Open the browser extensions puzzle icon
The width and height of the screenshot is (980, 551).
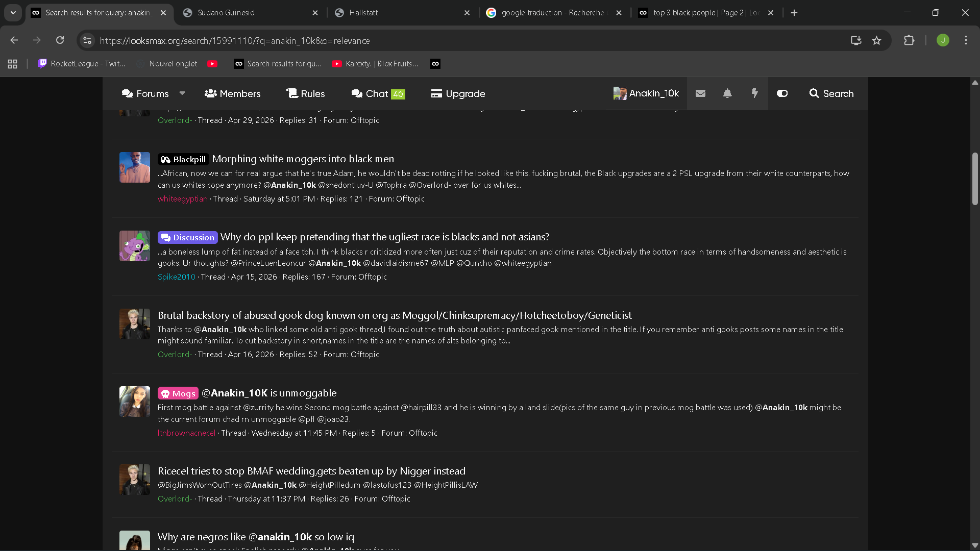(x=909, y=40)
